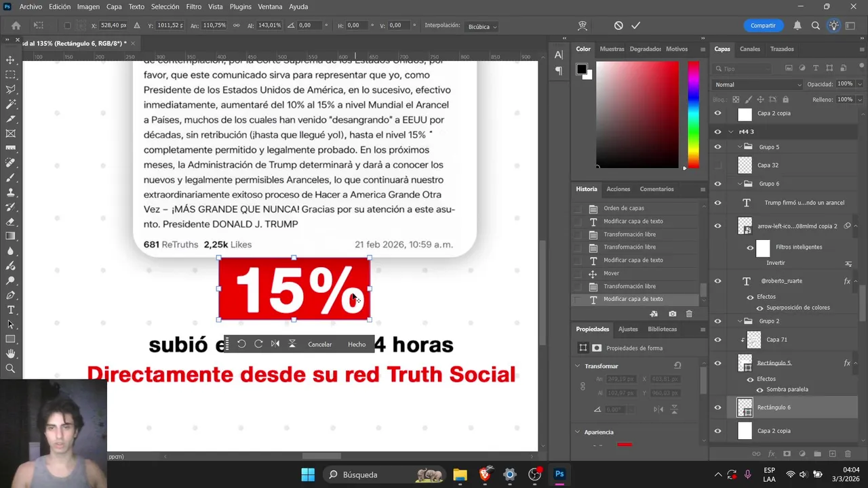This screenshot has width=868, height=488.
Task: Create a new layer with plus icon
Action: (832, 454)
